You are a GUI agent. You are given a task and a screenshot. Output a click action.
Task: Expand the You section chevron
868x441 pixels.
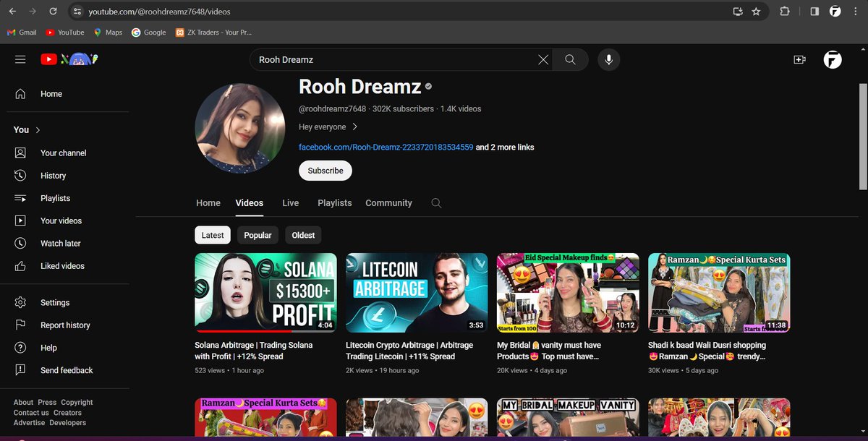[38, 129]
